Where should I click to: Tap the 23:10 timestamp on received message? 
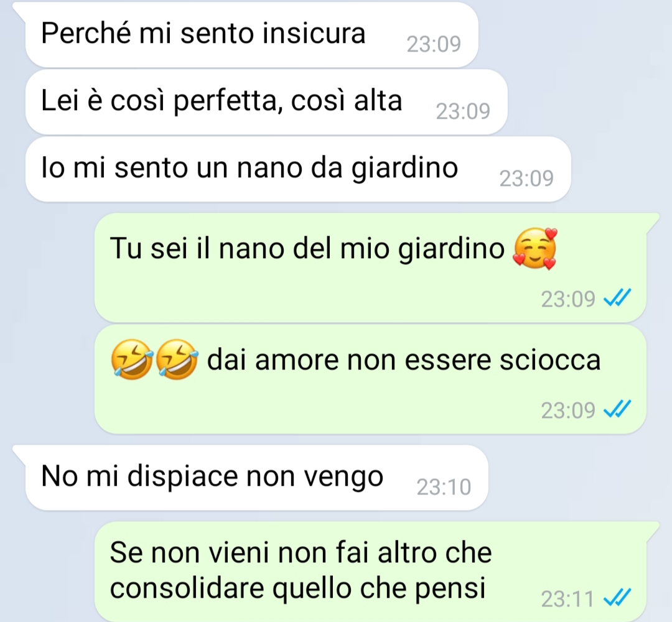click(x=444, y=487)
